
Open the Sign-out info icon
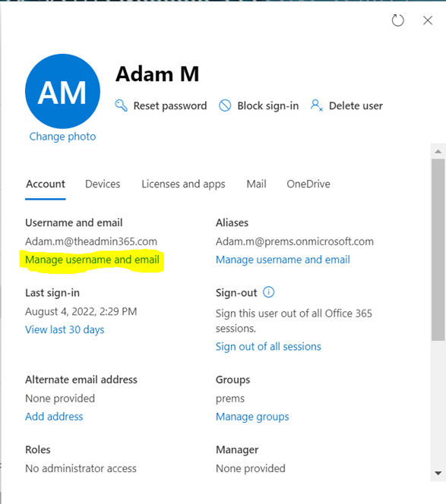(x=269, y=292)
